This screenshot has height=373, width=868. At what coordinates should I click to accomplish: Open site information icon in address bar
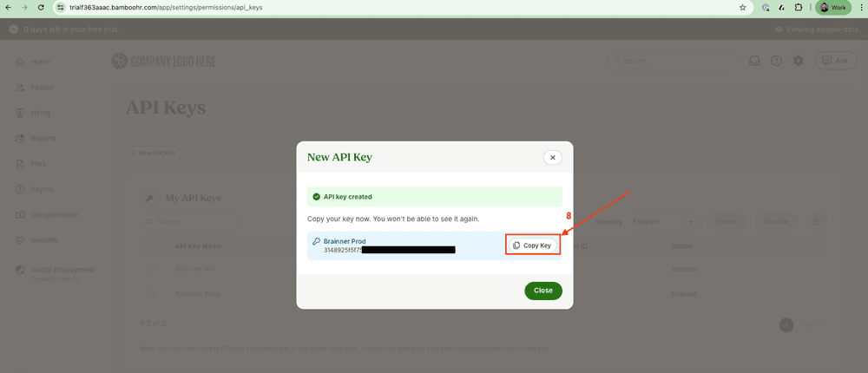click(x=61, y=8)
